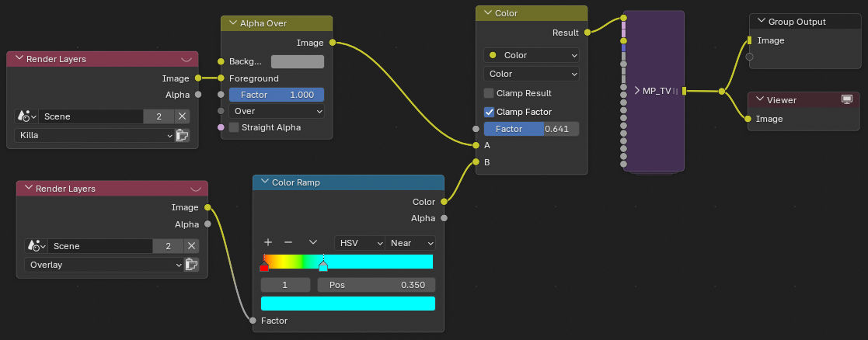Image resolution: width=868 pixels, height=340 pixels.
Task: Click the active stop index field showing 1
Action: click(286, 285)
